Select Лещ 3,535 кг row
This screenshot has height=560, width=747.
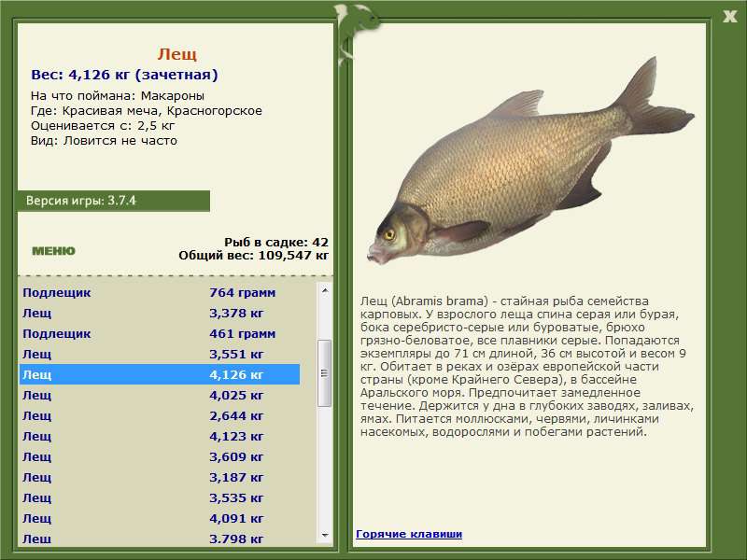click(x=160, y=497)
